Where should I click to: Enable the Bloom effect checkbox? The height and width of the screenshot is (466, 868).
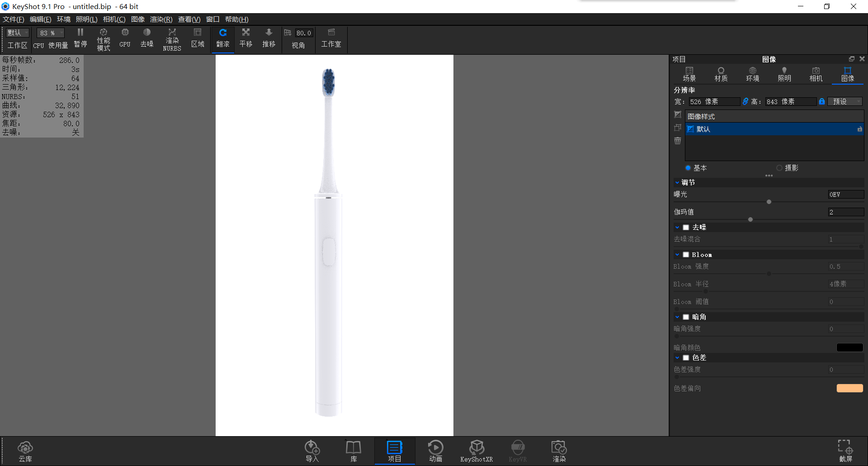686,254
